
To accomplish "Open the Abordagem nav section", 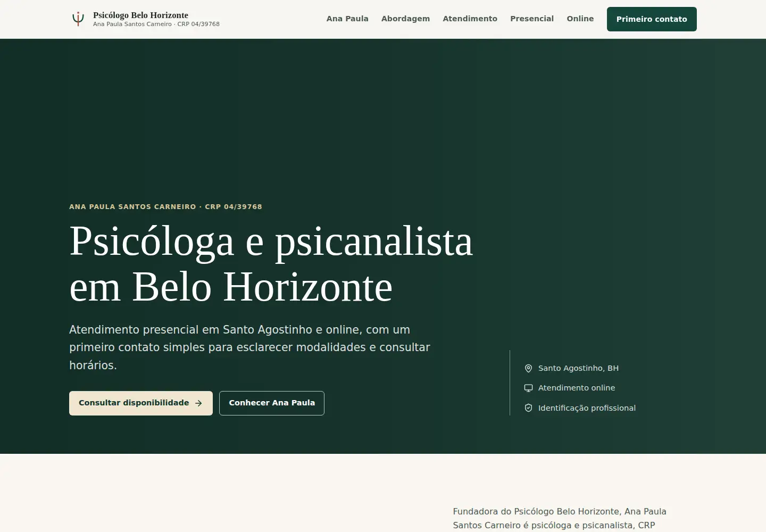I will tap(405, 19).
